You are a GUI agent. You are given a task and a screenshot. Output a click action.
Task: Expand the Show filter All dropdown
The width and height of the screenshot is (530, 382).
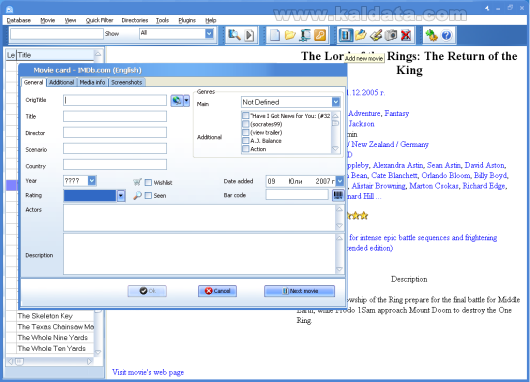pos(209,33)
